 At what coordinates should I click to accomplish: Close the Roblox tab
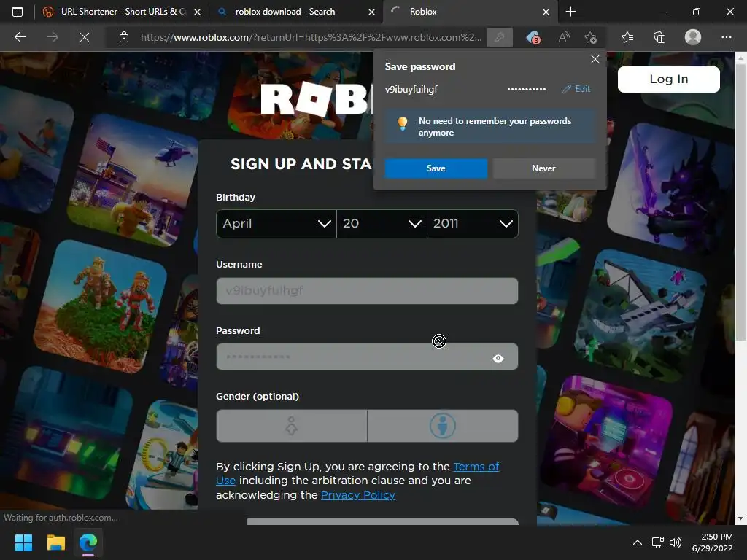click(546, 12)
